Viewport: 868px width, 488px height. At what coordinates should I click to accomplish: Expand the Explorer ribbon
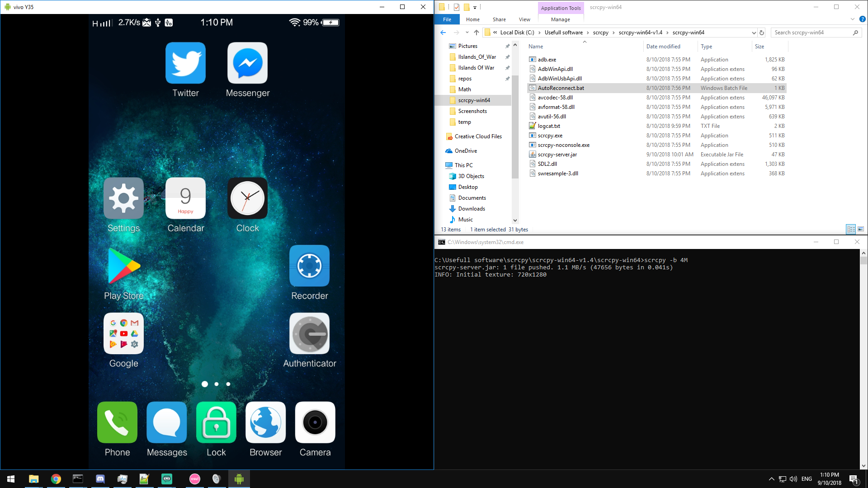pyautogui.click(x=853, y=19)
